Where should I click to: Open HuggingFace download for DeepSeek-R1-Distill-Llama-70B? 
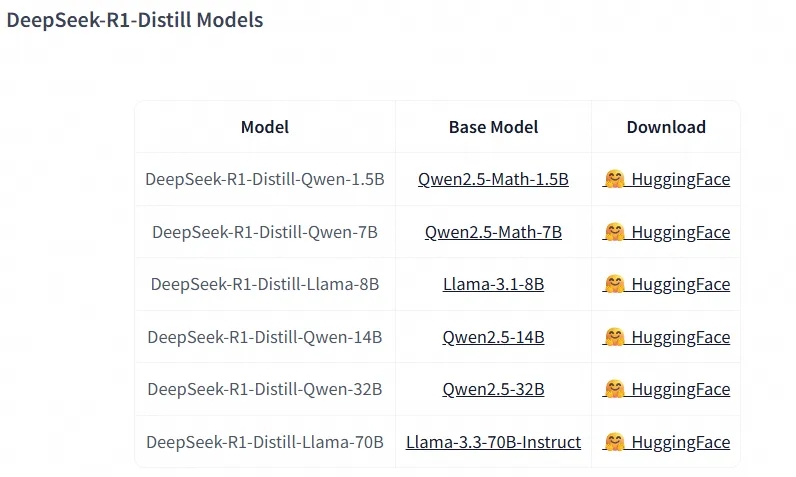point(666,442)
